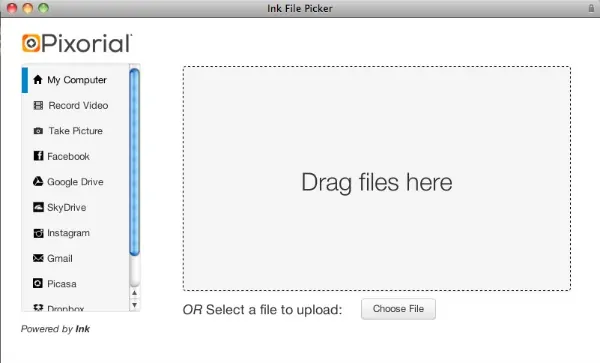This screenshot has width=600, height=363.
Task: Click the Drag files here drop area
Action: click(x=377, y=178)
